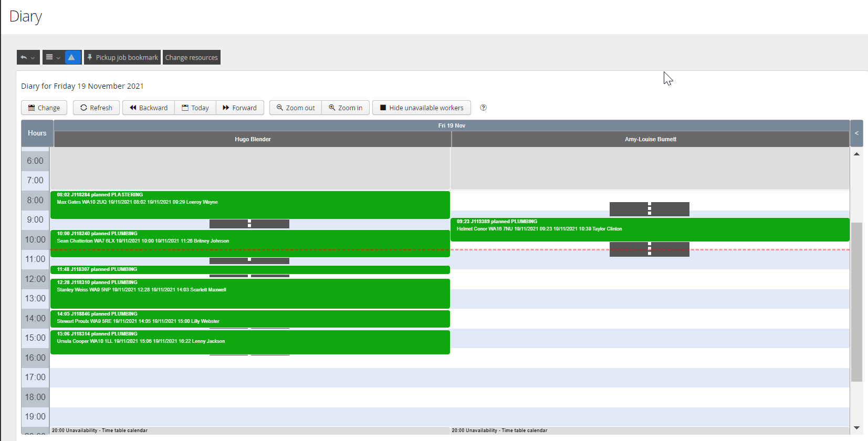This screenshot has height=441, width=868.
Task: Click the scrollbar down arrow
Action: (x=856, y=428)
